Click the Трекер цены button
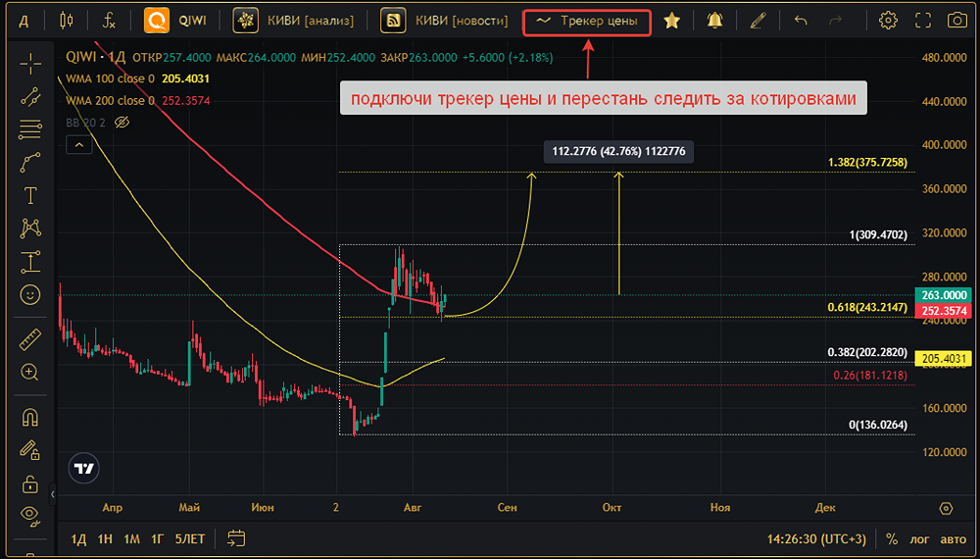The width and height of the screenshot is (980, 559). pos(587,22)
